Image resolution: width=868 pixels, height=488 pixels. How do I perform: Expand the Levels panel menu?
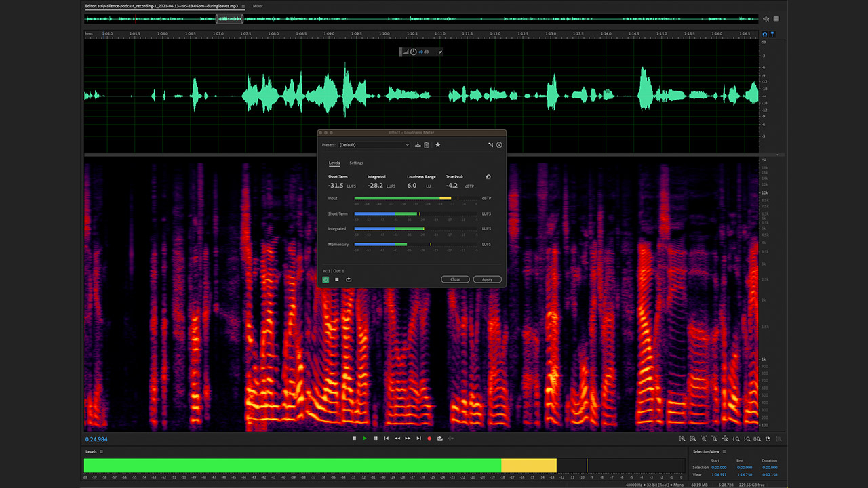(x=102, y=451)
